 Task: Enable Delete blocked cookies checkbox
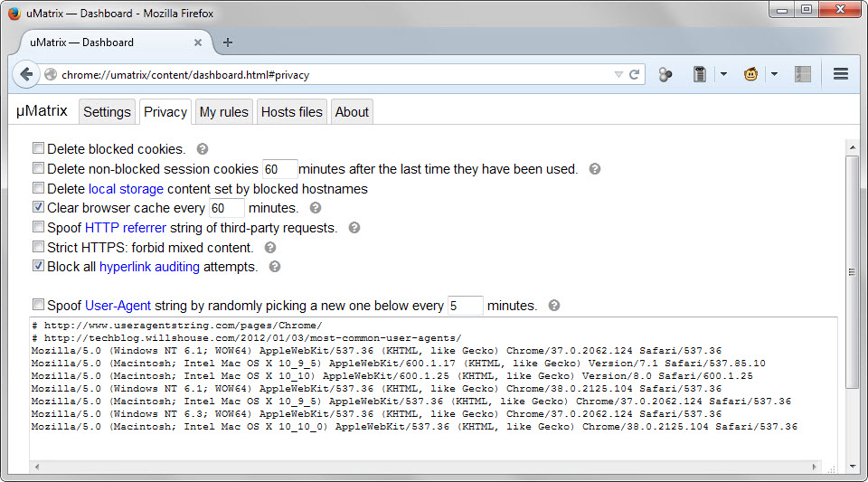[x=38, y=147]
